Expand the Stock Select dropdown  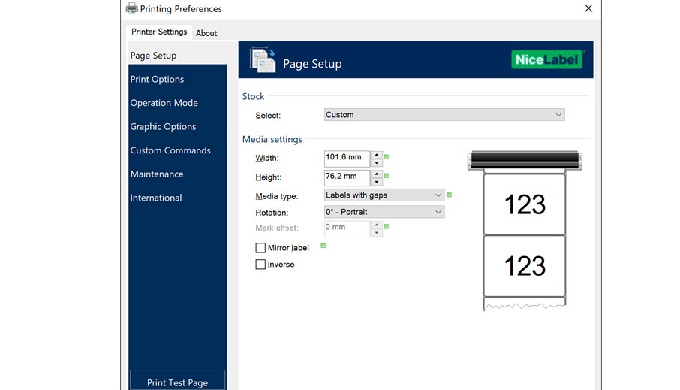pyautogui.click(x=444, y=115)
